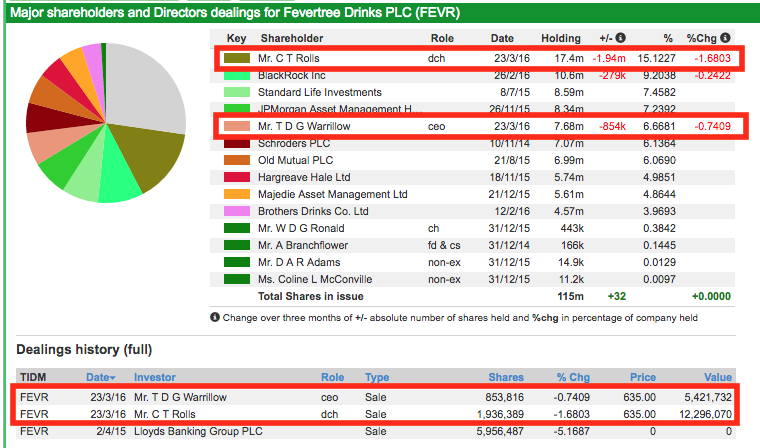Select shareholder JPMorgan Asset Management

tap(339, 109)
